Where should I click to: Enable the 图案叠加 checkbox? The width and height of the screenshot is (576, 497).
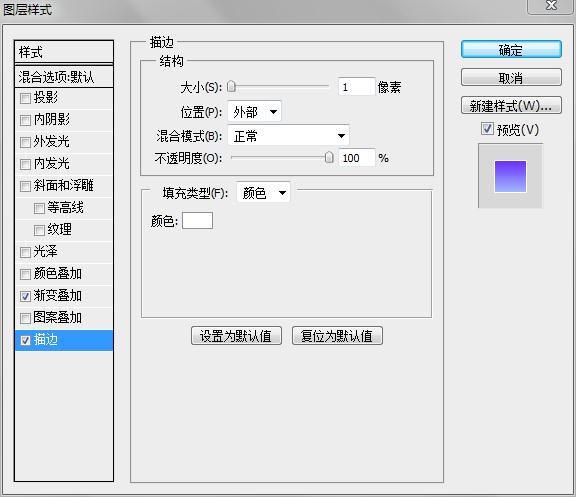tap(25, 318)
